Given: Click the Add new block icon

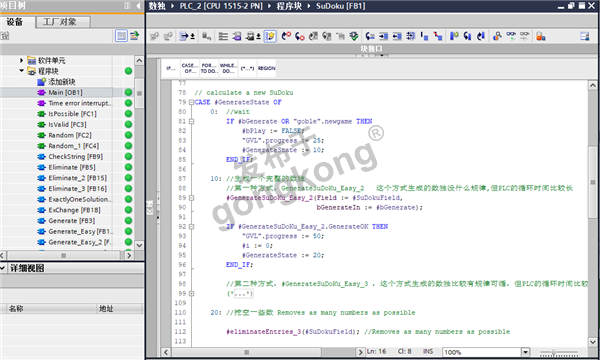Looking at the screenshot, I should [41, 81].
